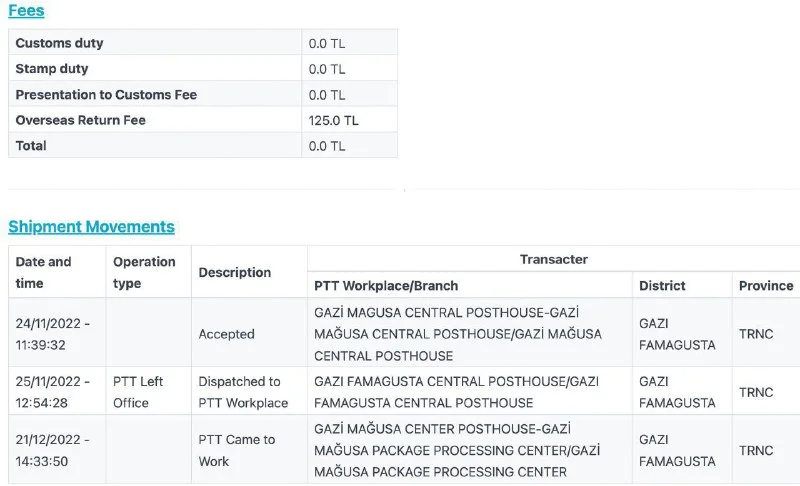This screenshot has height=486, width=800.
Task: Select the Presentation to Customs Fee label
Action: coord(106,95)
